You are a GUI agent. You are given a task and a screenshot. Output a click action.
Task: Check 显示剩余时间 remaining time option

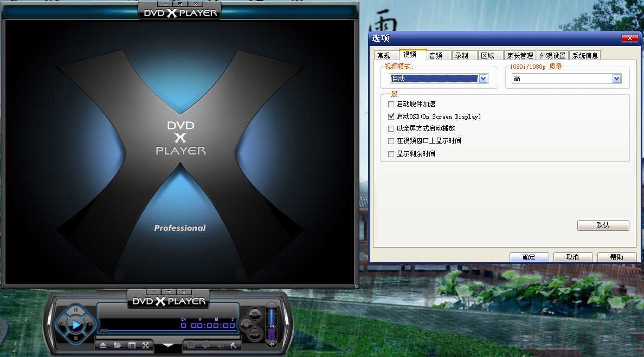click(391, 153)
